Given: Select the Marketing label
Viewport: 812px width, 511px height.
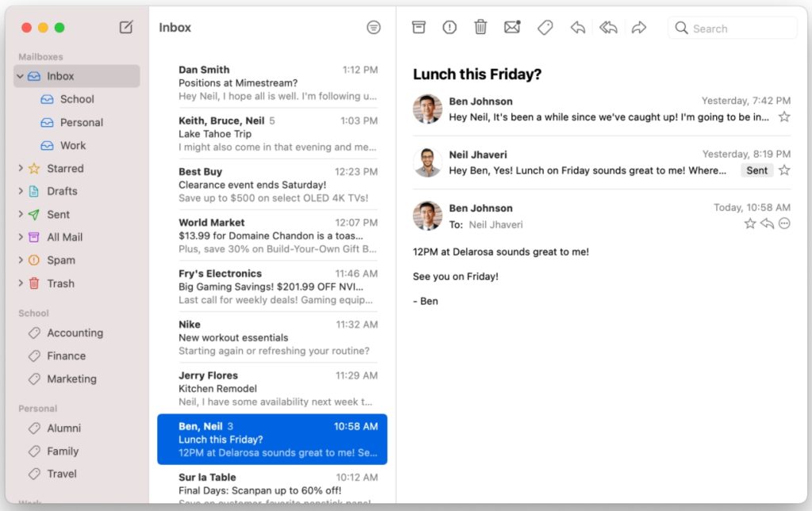Looking at the screenshot, I should 71,379.
